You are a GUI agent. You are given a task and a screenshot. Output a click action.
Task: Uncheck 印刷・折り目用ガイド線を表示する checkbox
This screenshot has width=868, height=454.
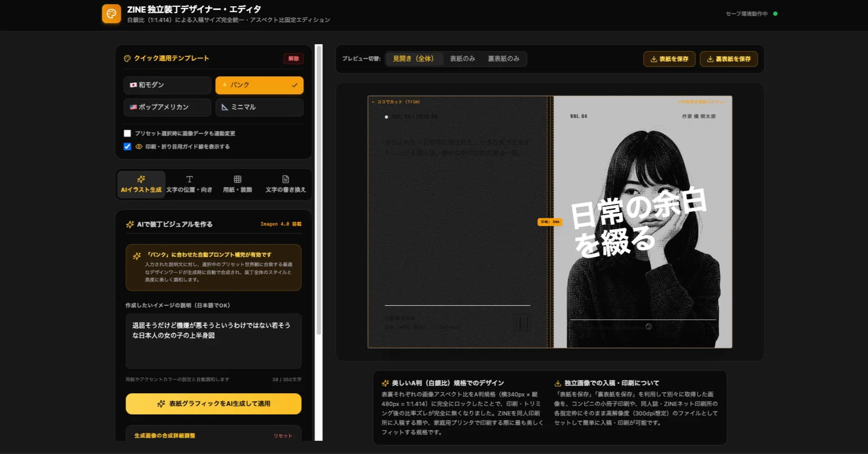pyautogui.click(x=127, y=147)
